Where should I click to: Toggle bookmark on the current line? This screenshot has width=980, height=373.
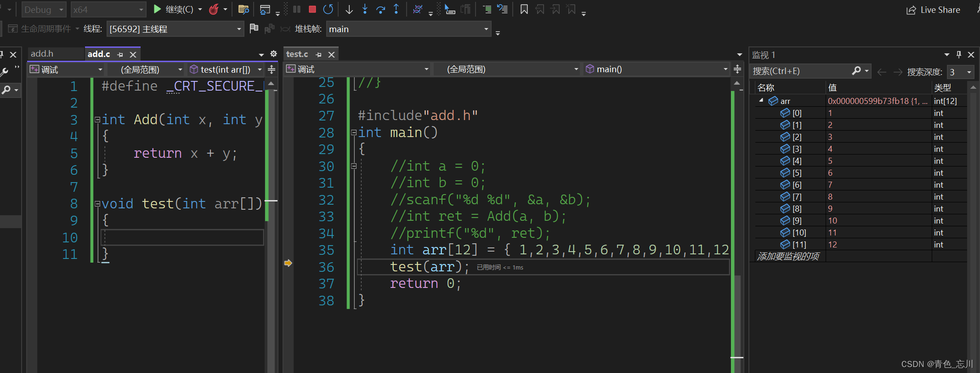pyautogui.click(x=524, y=9)
